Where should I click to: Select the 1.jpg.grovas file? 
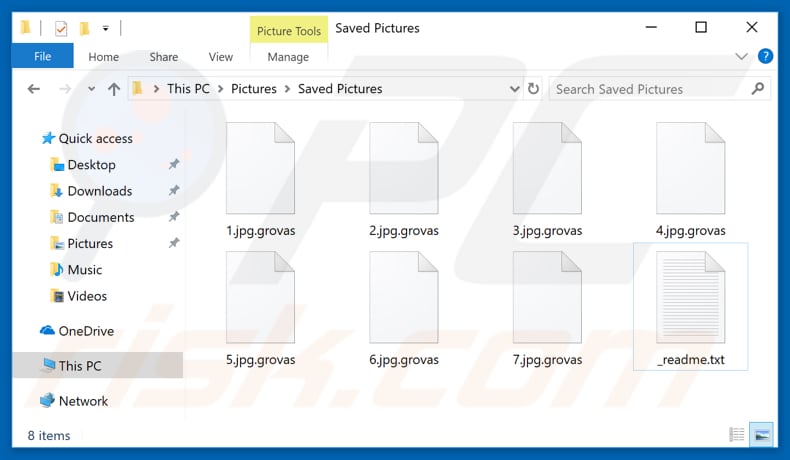point(260,179)
